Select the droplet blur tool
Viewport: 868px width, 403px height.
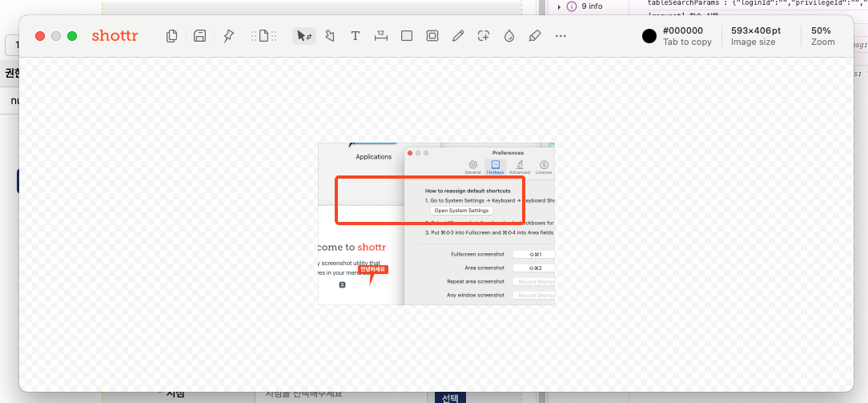(509, 36)
